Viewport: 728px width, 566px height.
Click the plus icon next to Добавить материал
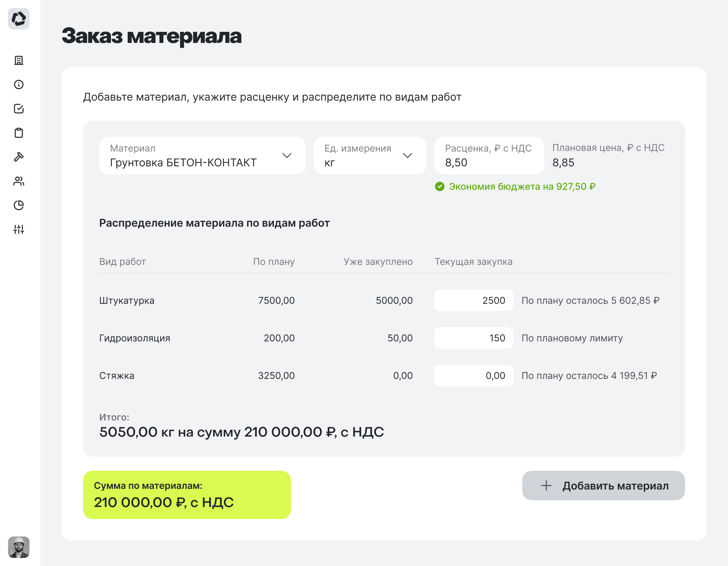(546, 486)
